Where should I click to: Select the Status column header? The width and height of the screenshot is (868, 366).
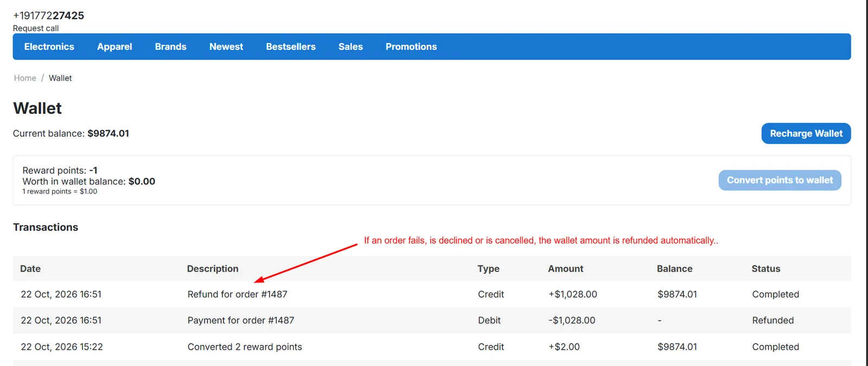[765, 268]
